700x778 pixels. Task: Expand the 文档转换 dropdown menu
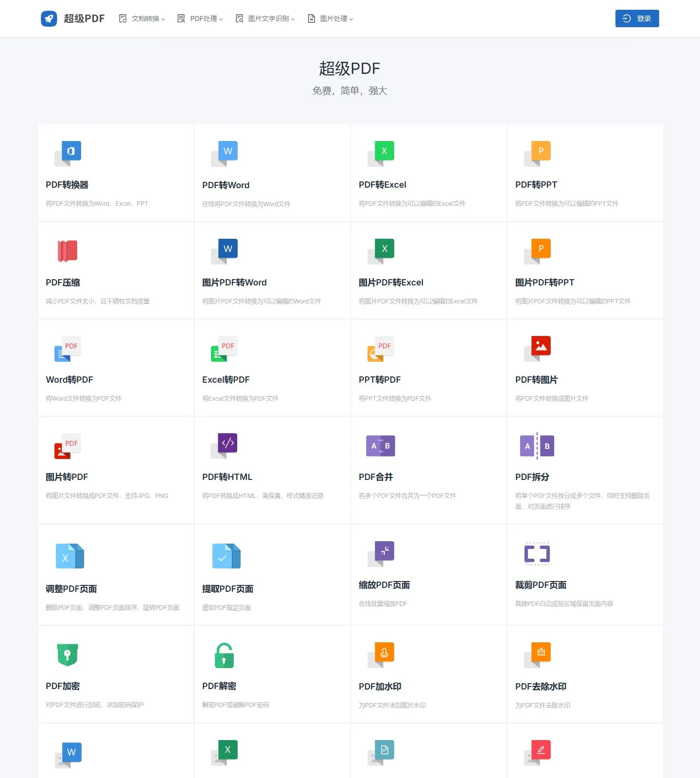(142, 18)
